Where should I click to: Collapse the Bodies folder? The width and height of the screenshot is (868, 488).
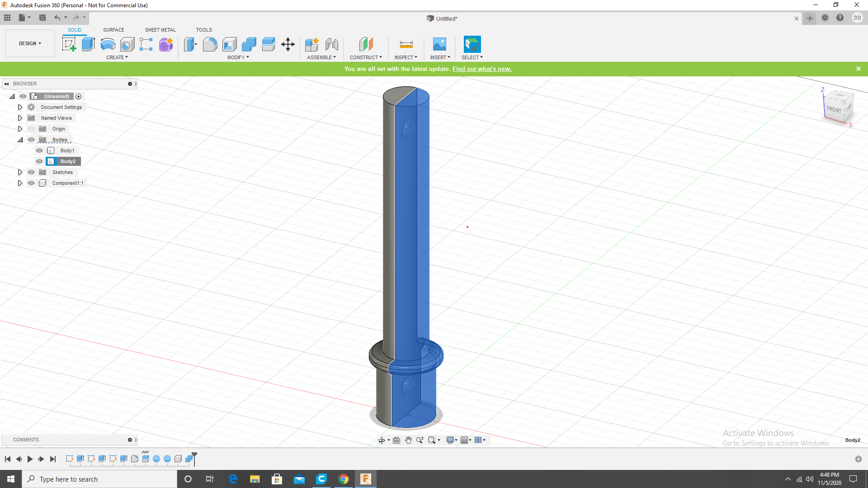[20, 140]
